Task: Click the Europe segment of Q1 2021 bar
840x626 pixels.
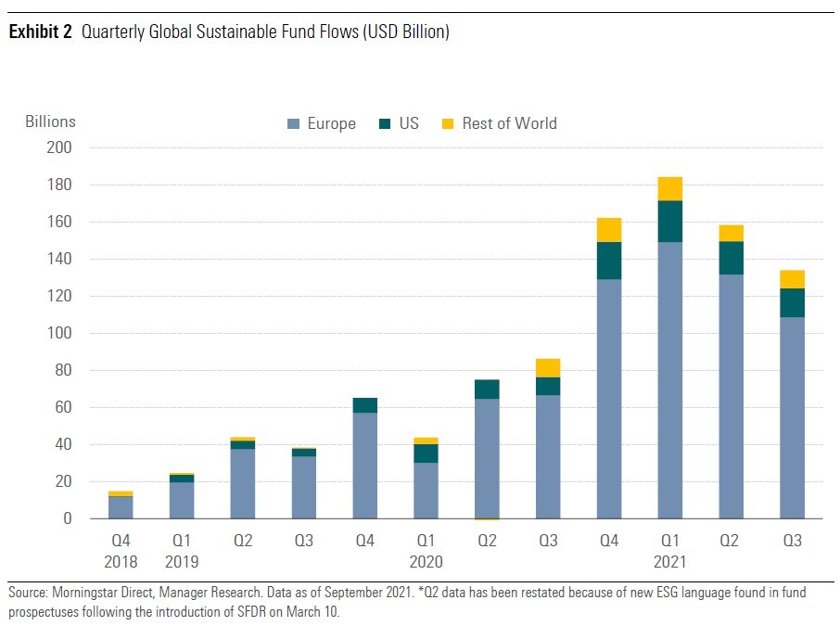Action: tap(669, 380)
